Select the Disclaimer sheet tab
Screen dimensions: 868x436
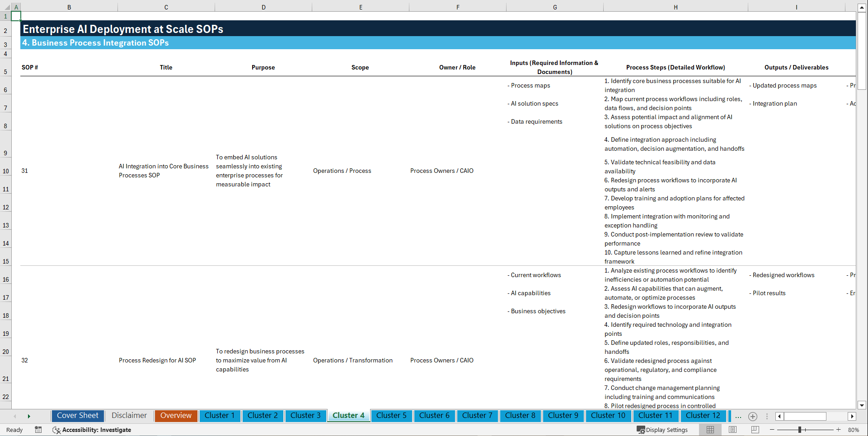coord(129,416)
